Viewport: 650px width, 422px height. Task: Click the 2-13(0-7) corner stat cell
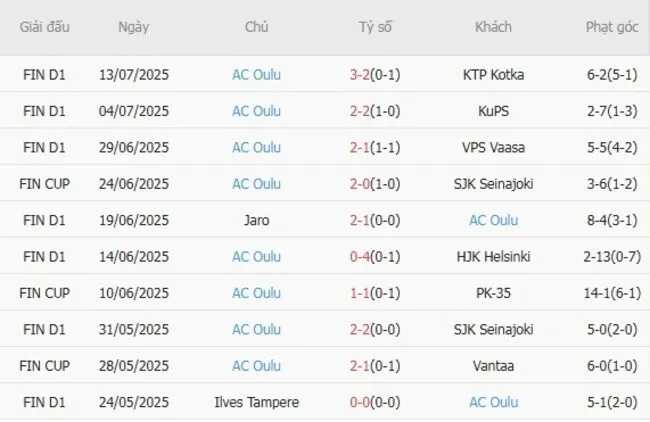610,257
